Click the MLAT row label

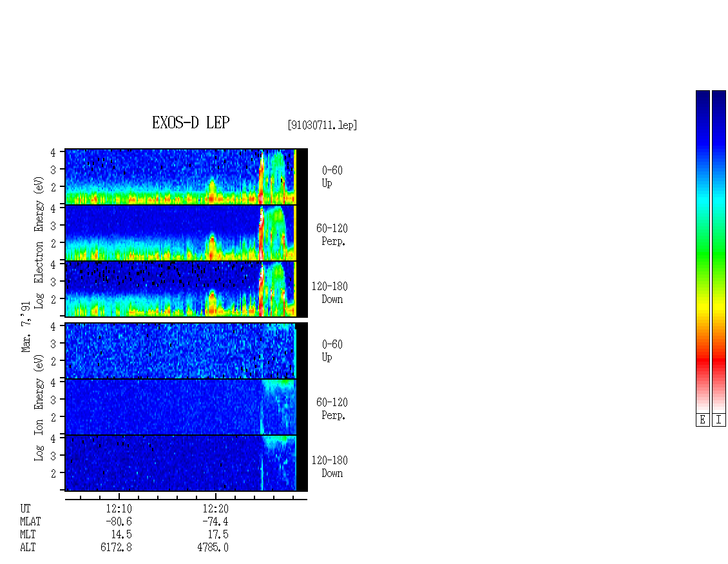pyautogui.click(x=30, y=521)
